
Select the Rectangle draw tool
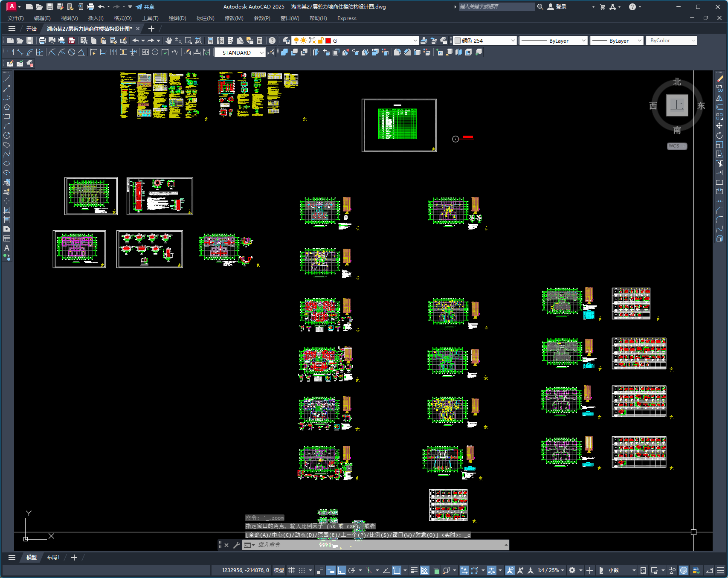[7, 116]
